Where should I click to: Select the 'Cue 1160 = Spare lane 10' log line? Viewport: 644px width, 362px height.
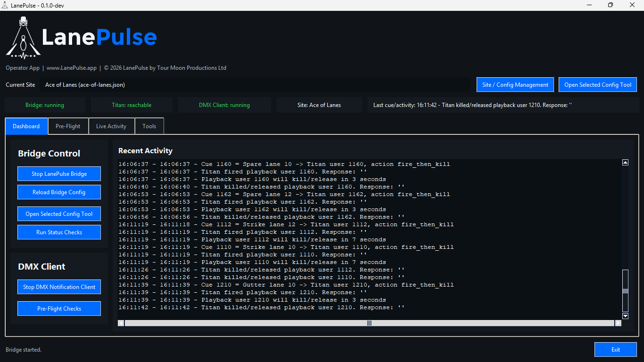(284, 165)
